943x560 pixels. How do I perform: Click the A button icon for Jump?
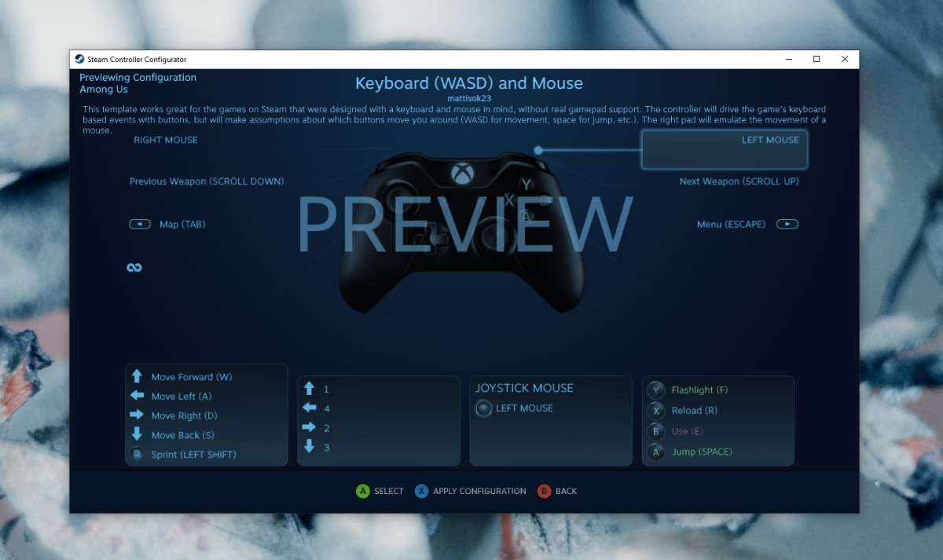(655, 452)
